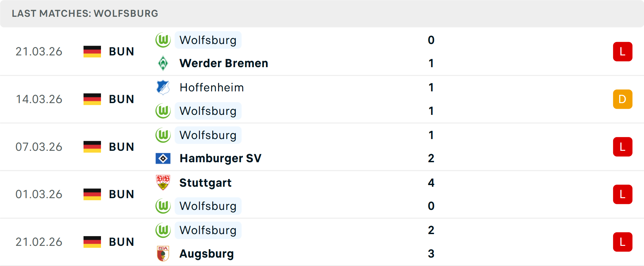Click Stuttgart's score of 4
The image size is (644, 266).
click(431, 183)
